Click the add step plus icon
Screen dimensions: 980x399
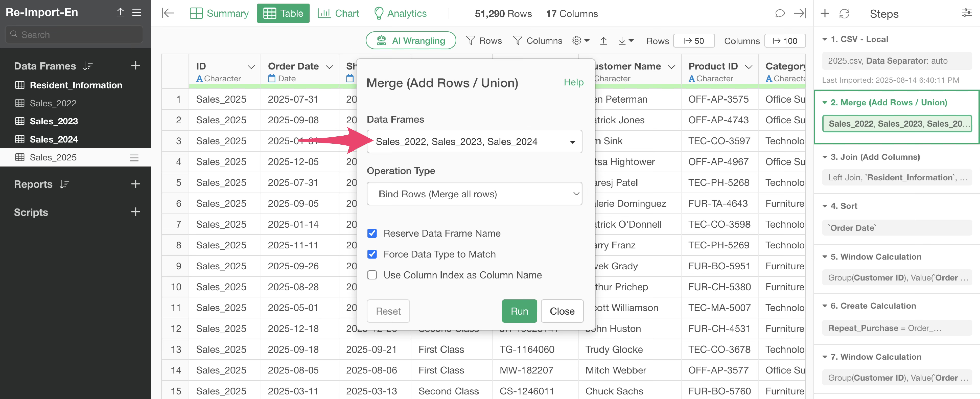[824, 14]
